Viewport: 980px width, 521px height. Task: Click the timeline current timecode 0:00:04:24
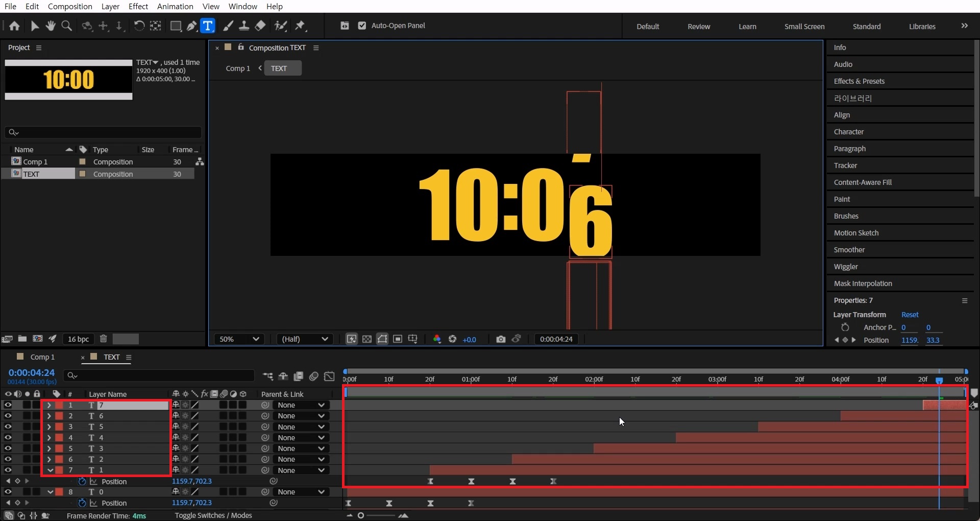32,373
